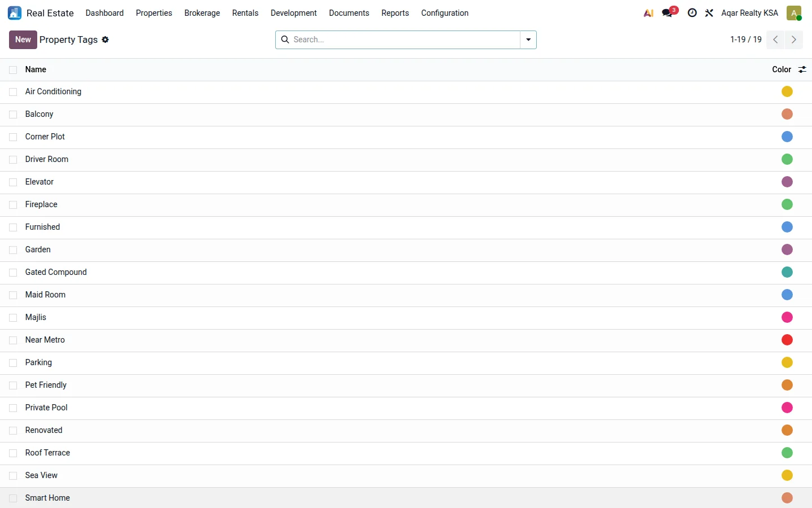The width and height of the screenshot is (812, 508).
Task: Sort by the Color column header
Action: (x=782, y=69)
